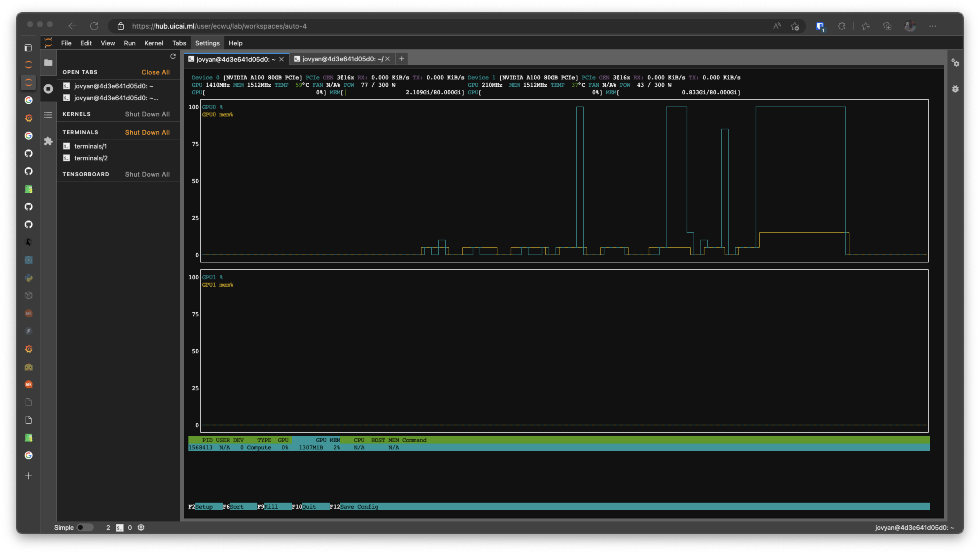The height and width of the screenshot is (554, 980).
Task: Click the GPU MEM column header
Action: tap(328, 440)
